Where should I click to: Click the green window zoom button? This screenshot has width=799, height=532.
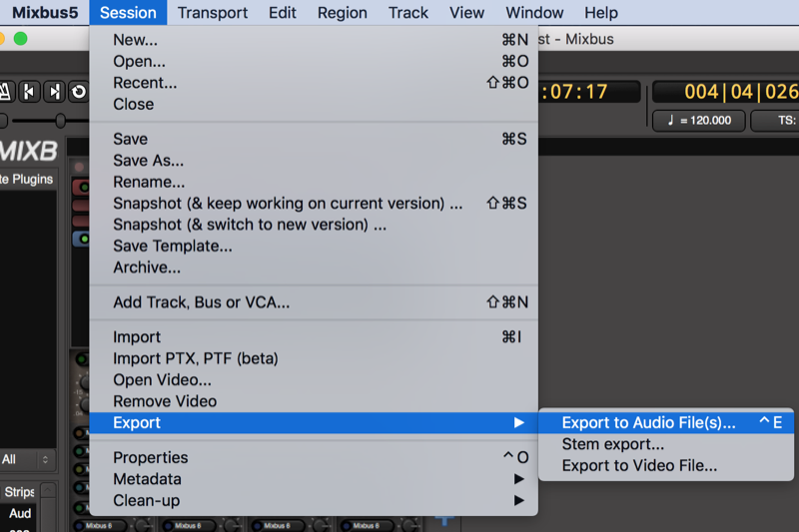[20, 39]
